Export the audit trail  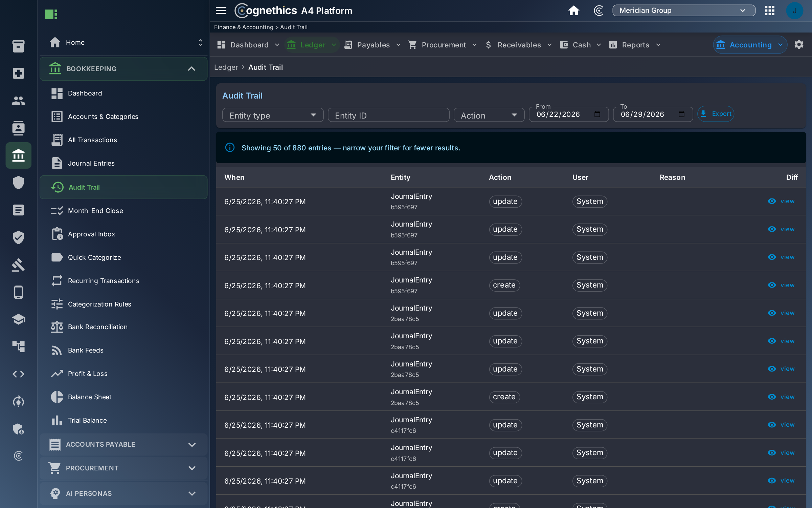tap(716, 114)
